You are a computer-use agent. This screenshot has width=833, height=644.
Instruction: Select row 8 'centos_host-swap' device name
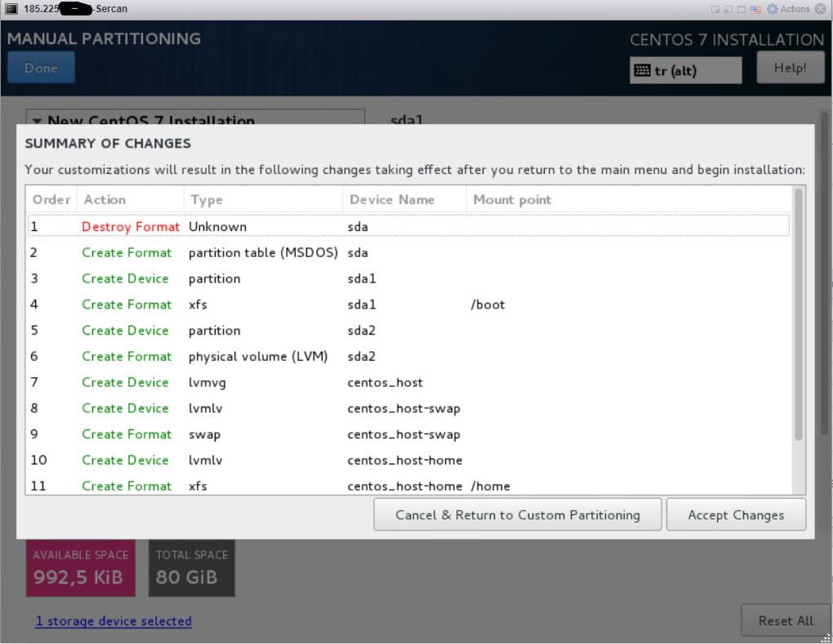click(x=403, y=408)
